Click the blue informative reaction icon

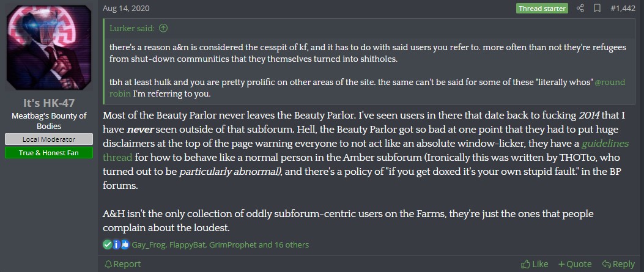click(x=116, y=245)
